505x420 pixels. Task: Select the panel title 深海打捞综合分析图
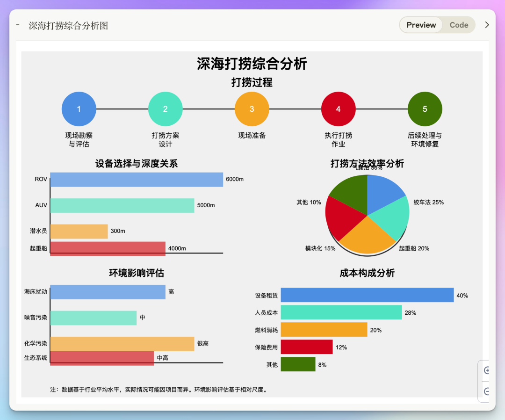tap(68, 26)
